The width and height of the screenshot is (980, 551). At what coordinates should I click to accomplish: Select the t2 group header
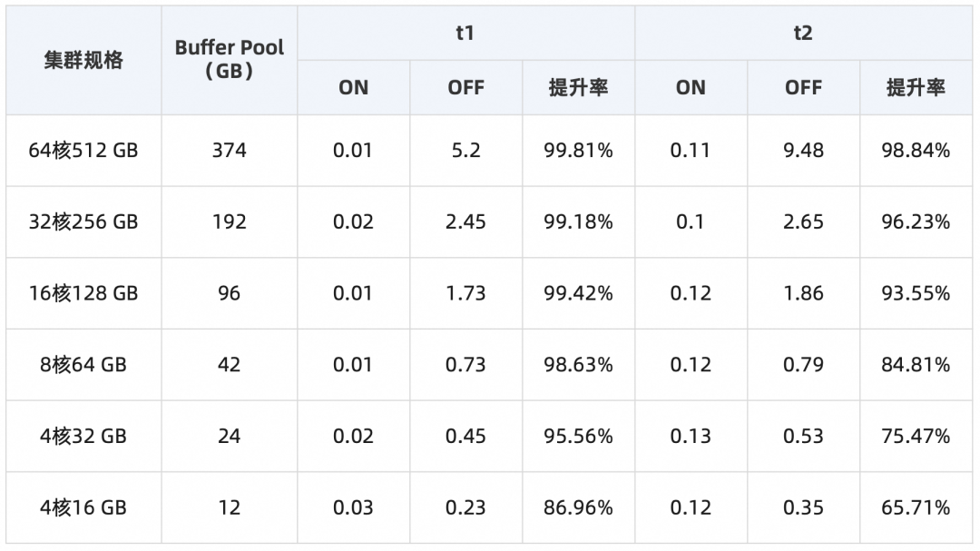803,34
